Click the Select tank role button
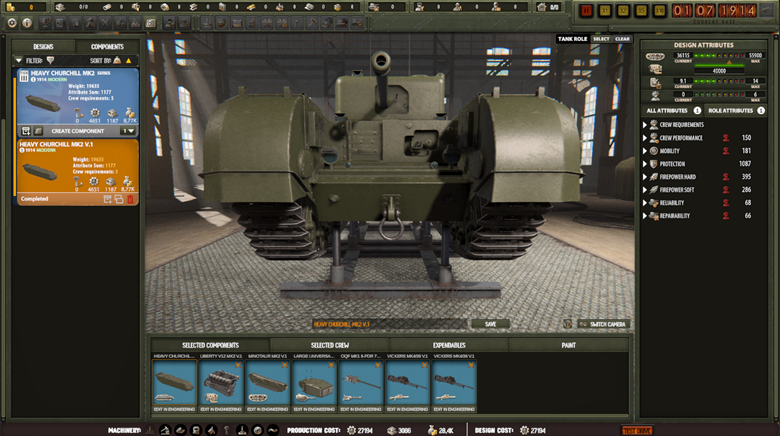Viewport: 780px width, 436px height. click(x=601, y=39)
